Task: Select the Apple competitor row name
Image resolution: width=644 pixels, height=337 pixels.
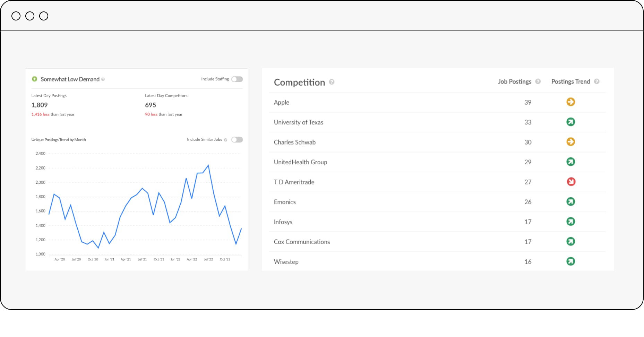Action: click(281, 102)
